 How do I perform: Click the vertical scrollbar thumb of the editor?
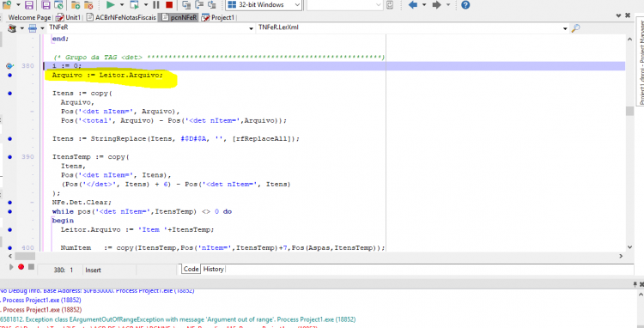tap(629, 111)
